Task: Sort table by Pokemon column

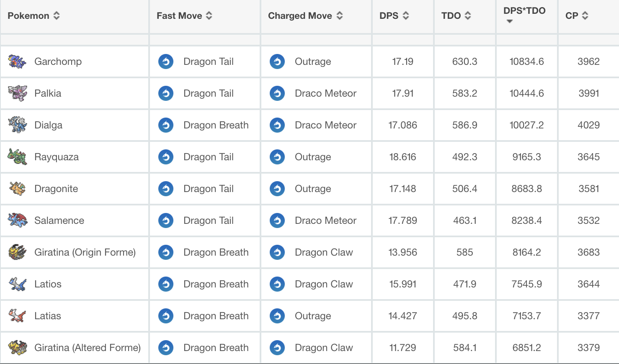Action: pos(34,16)
